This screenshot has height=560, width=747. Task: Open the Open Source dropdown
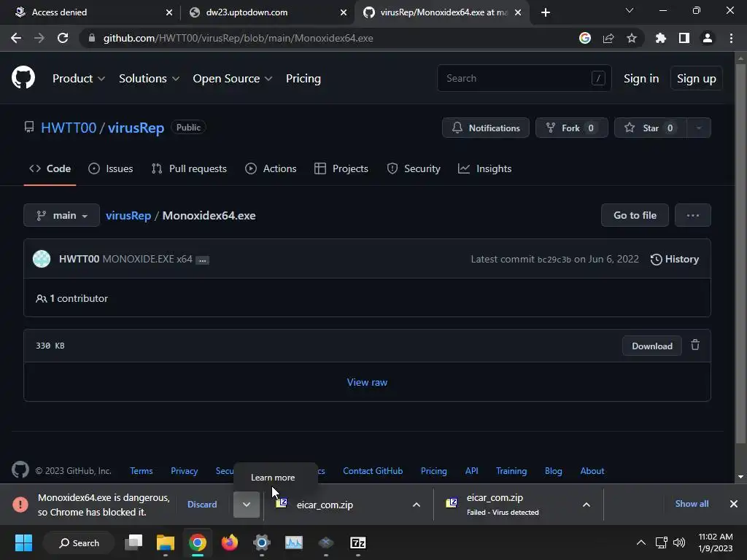pyautogui.click(x=233, y=79)
